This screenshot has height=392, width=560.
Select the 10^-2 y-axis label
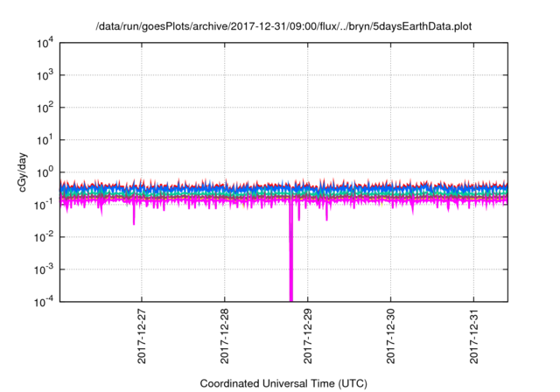click(44, 237)
